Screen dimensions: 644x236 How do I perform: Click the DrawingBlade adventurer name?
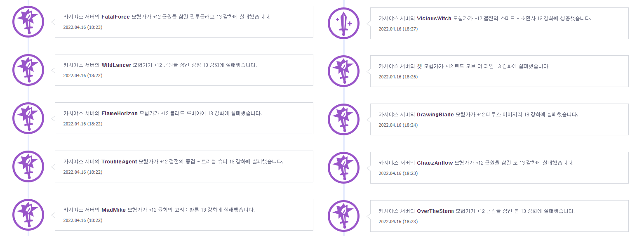[x=435, y=115]
